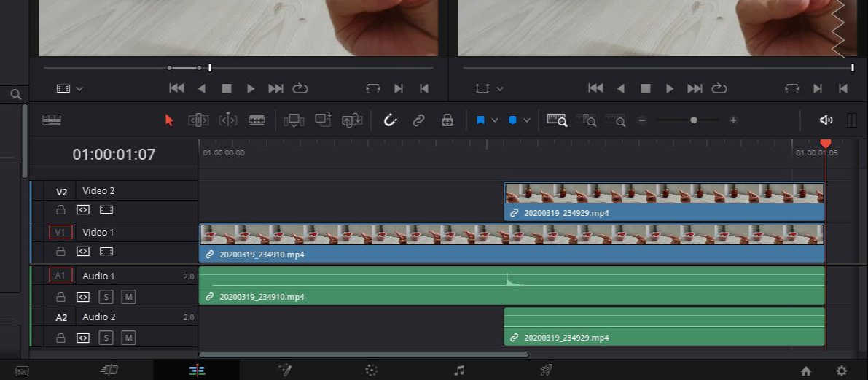Activate the Trim Edit Mode tool
This screenshot has height=380, width=868.
tap(198, 120)
